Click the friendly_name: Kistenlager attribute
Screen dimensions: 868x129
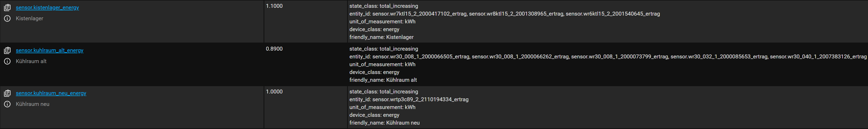(x=381, y=37)
